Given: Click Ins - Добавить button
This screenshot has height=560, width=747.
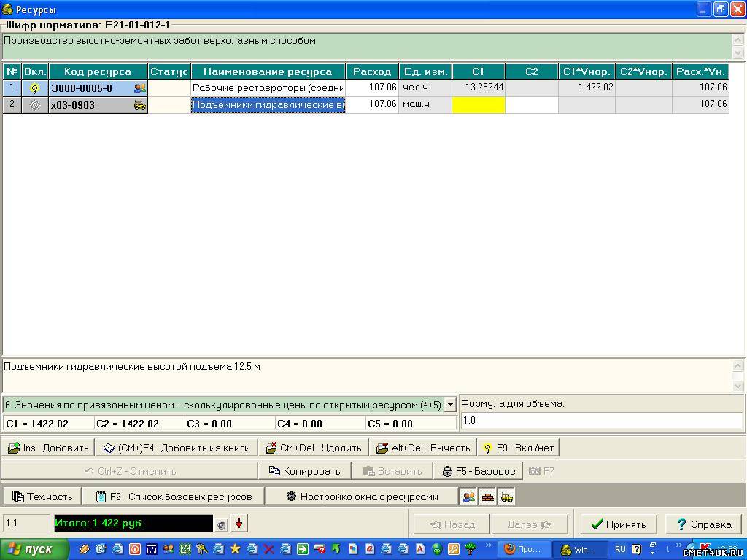Looking at the screenshot, I should [48, 448].
